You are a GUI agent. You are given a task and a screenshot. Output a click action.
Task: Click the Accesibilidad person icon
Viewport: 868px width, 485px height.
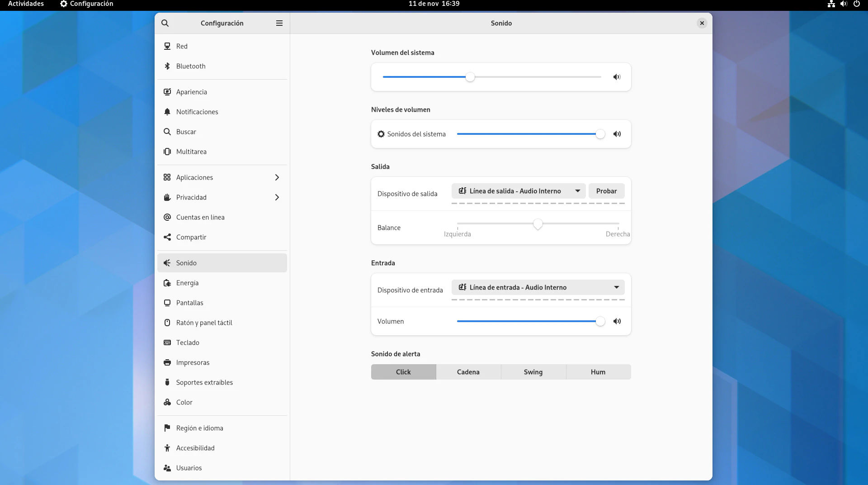(167, 448)
